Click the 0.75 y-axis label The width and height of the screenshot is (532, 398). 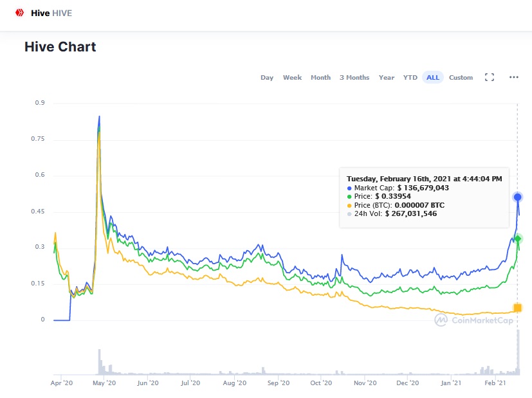point(38,139)
